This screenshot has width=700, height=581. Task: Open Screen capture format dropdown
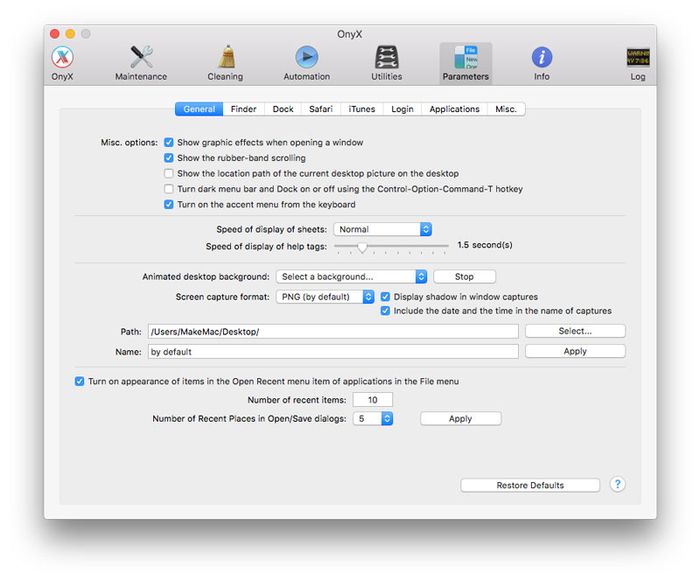pyautogui.click(x=325, y=297)
